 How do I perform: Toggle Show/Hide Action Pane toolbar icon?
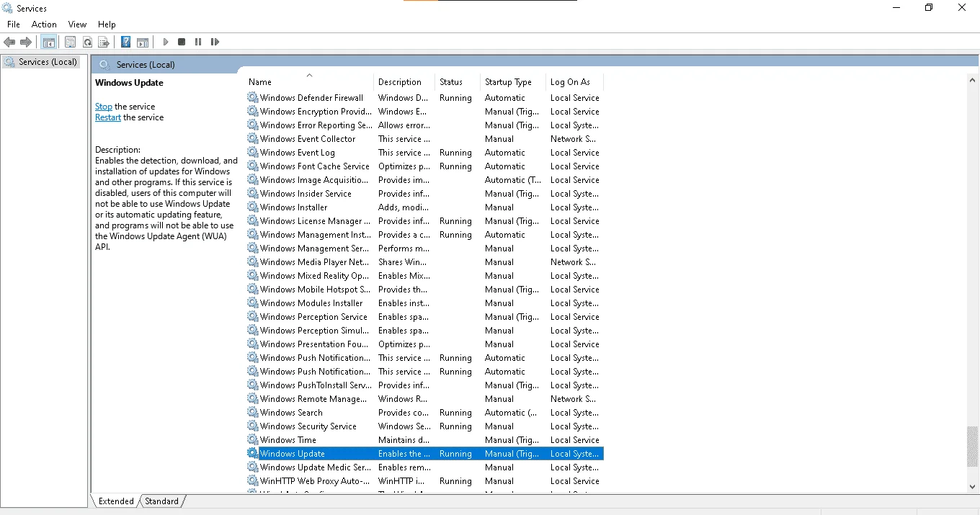pyautogui.click(x=143, y=42)
